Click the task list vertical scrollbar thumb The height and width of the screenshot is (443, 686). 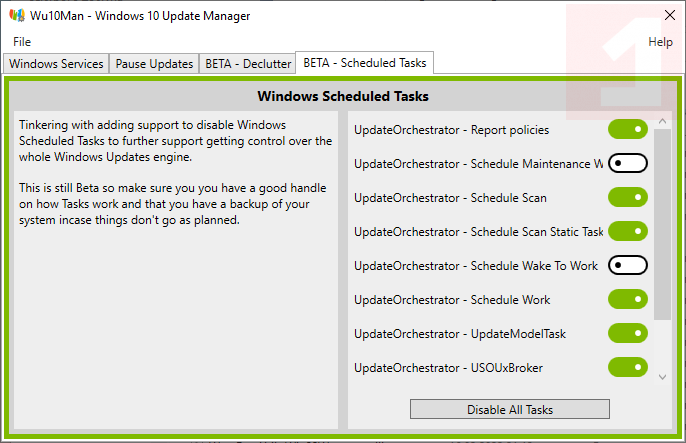[x=662, y=224]
